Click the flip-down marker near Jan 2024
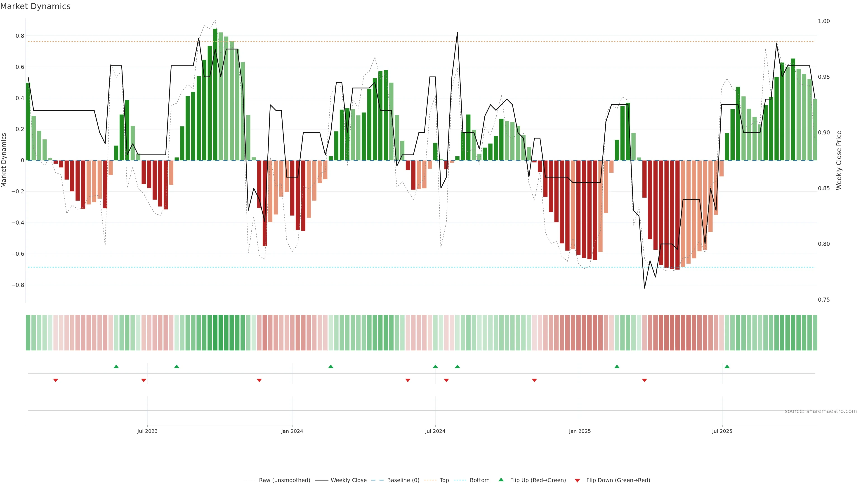Screen dimensions: 868x488 click(259, 380)
